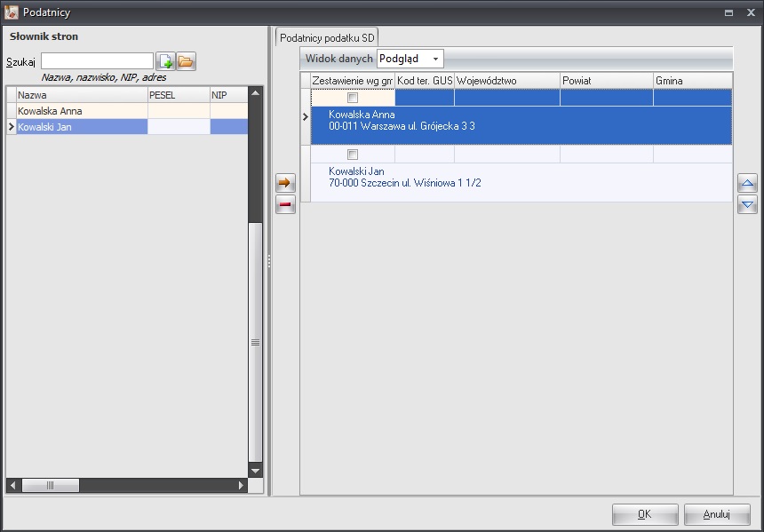Click the open folder icon beside search
The height and width of the screenshot is (532, 764).
(x=186, y=61)
